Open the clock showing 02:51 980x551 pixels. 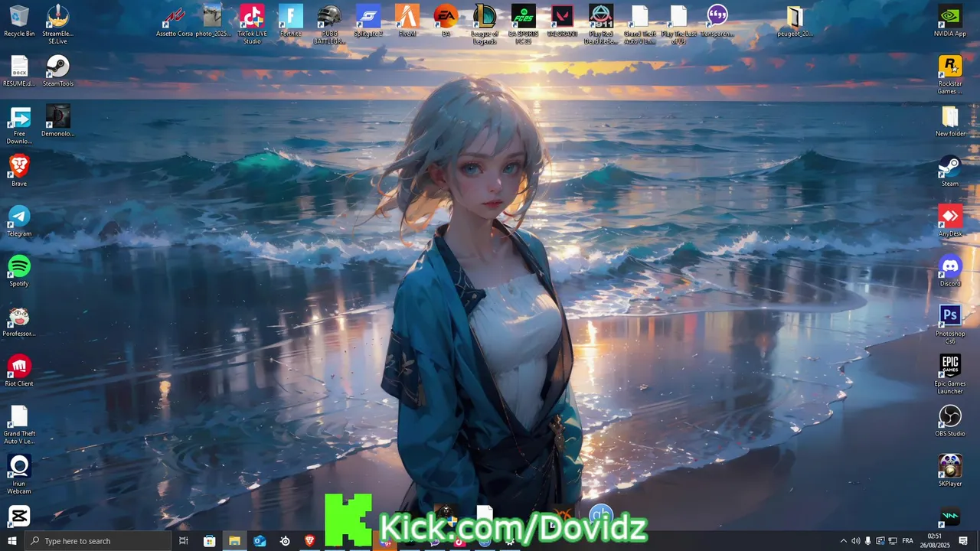(x=935, y=541)
